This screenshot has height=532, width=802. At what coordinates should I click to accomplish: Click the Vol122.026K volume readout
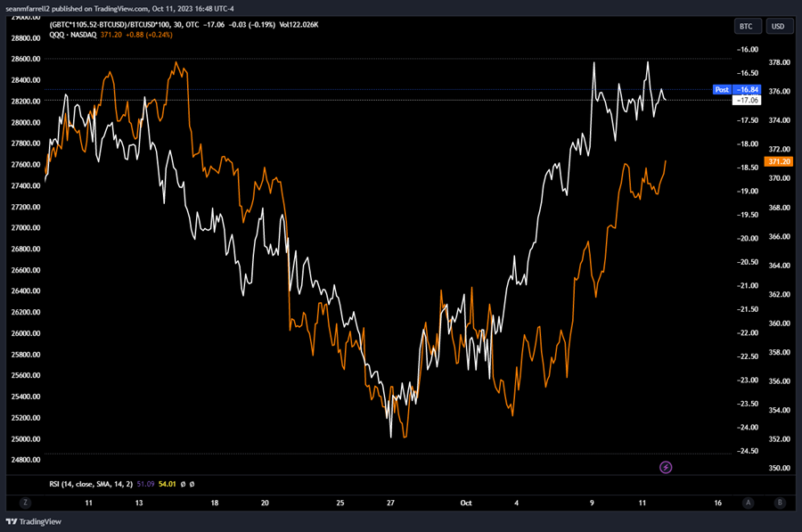(299, 25)
